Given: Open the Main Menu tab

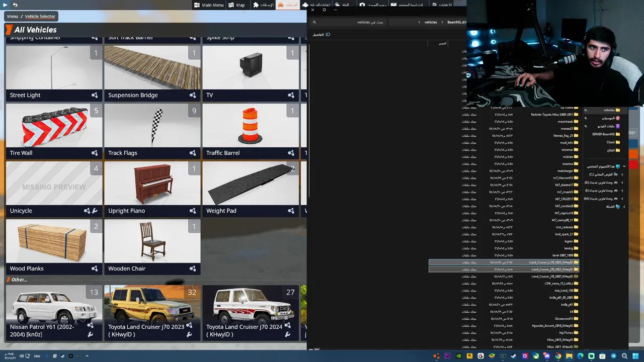Looking at the screenshot, I should (x=209, y=5).
